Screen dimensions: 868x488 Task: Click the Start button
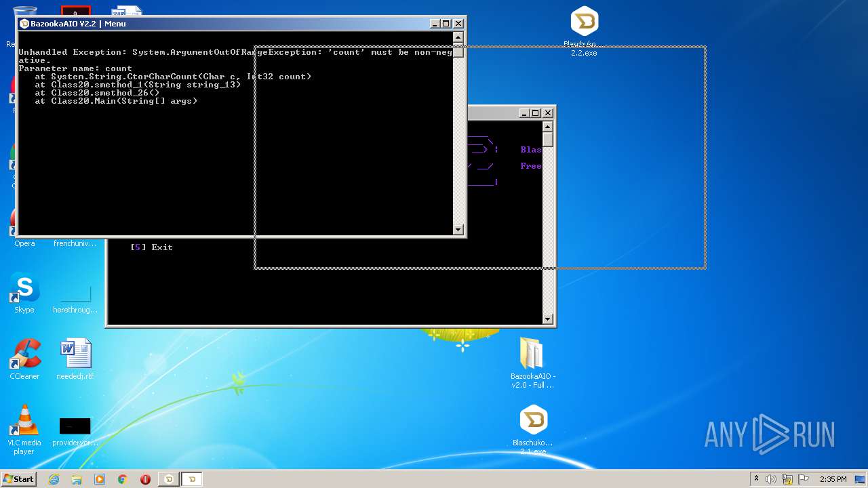click(18, 479)
